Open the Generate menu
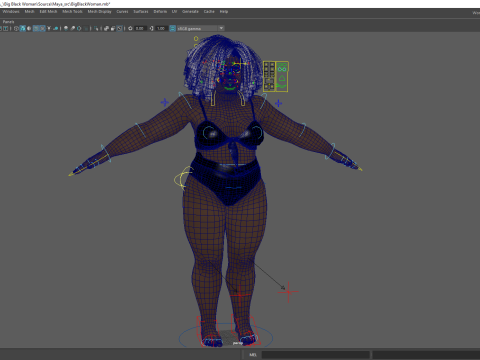The image size is (480, 360). [x=190, y=11]
